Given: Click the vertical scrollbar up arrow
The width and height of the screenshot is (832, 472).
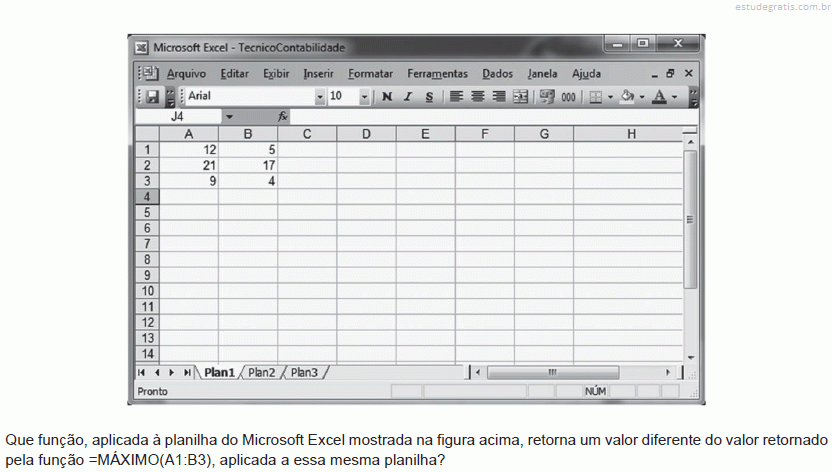Looking at the screenshot, I should pyautogui.click(x=690, y=142).
